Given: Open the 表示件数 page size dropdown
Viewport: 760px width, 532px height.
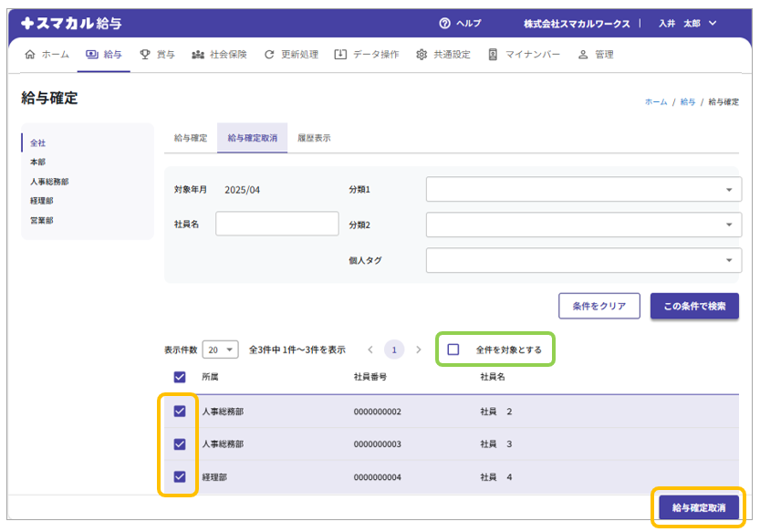Looking at the screenshot, I should [x=220, y=349].
